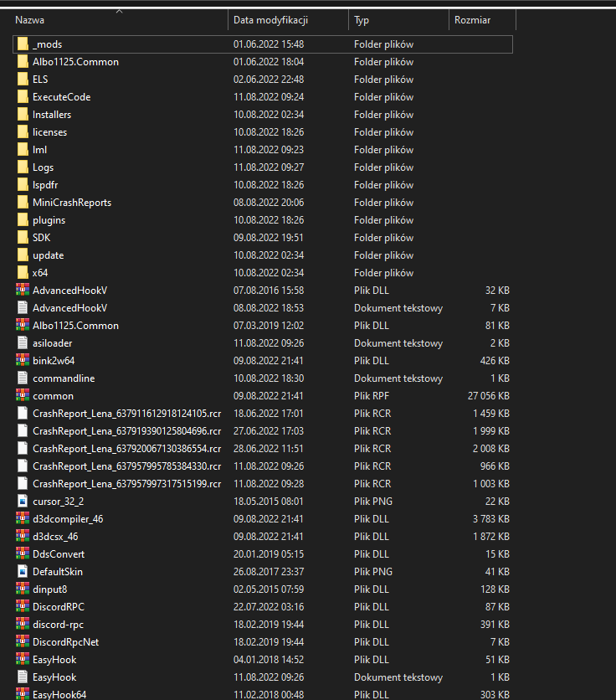Select the Albo1125.Common folder name
Image resolution: width=616 pixels, height=700 pixels.
(75, 62)
